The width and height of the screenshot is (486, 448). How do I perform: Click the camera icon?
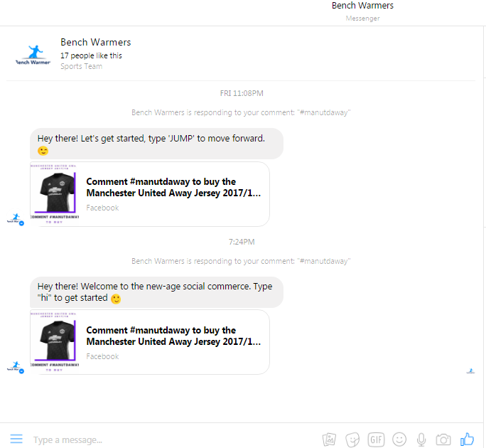(443, 439)
